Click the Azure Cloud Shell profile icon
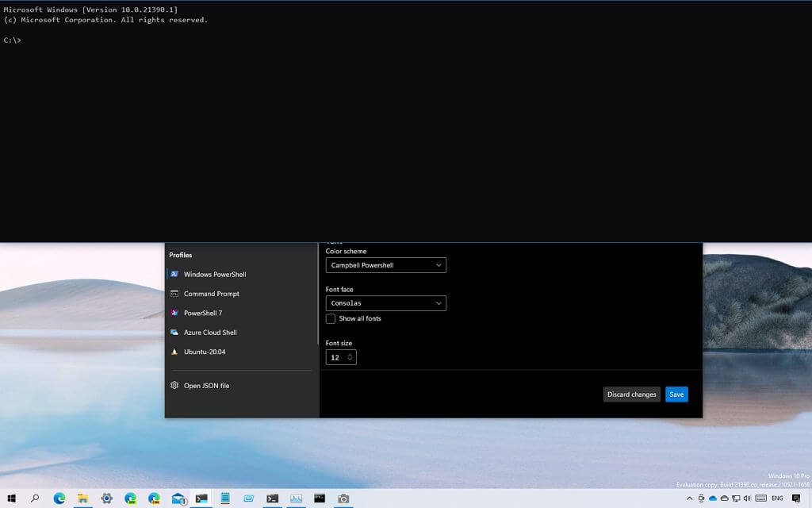 [174, 332]
